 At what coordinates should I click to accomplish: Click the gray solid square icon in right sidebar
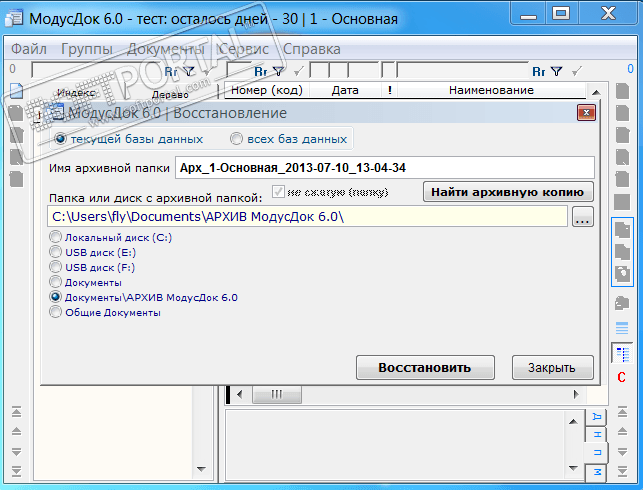(622, 202)
